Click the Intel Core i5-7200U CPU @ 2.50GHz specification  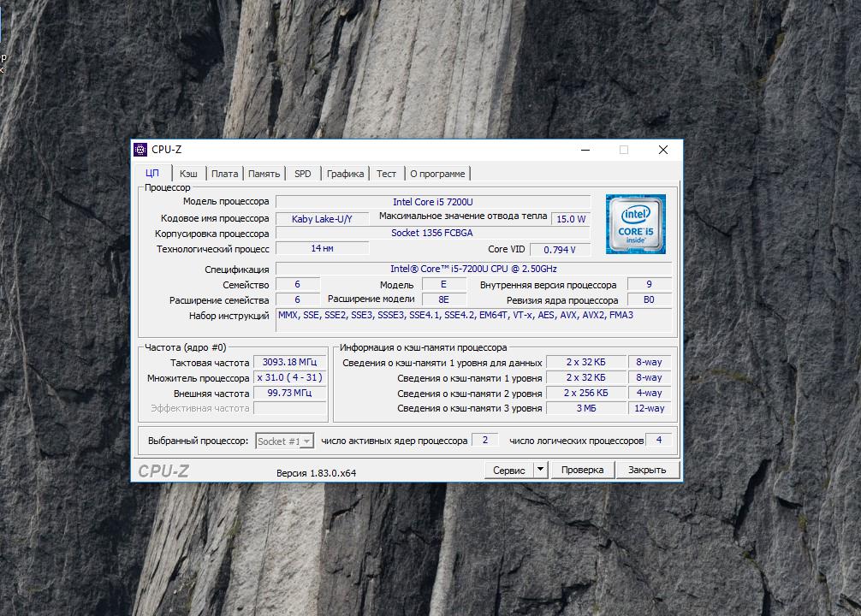(x=473, y=269)
